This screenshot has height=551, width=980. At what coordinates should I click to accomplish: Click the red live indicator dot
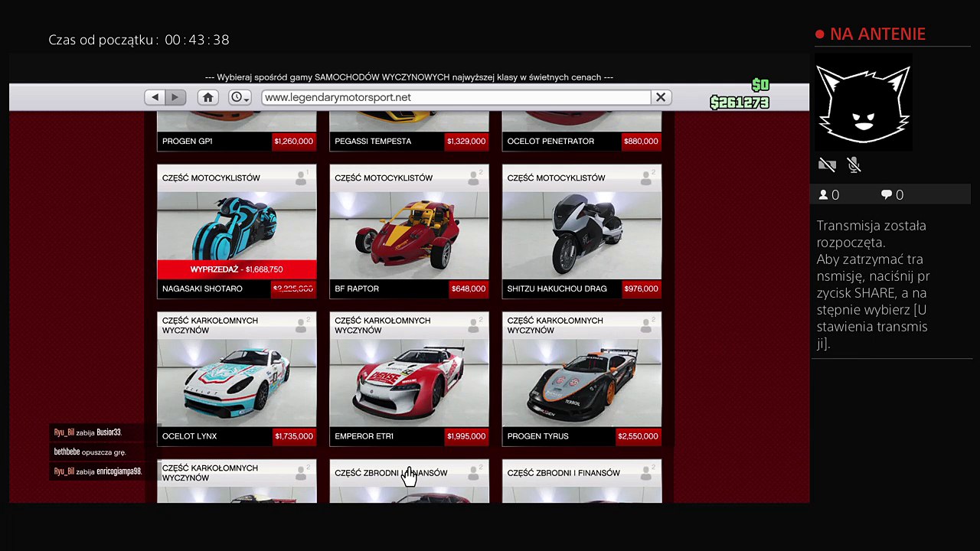[x=819, y=34]
